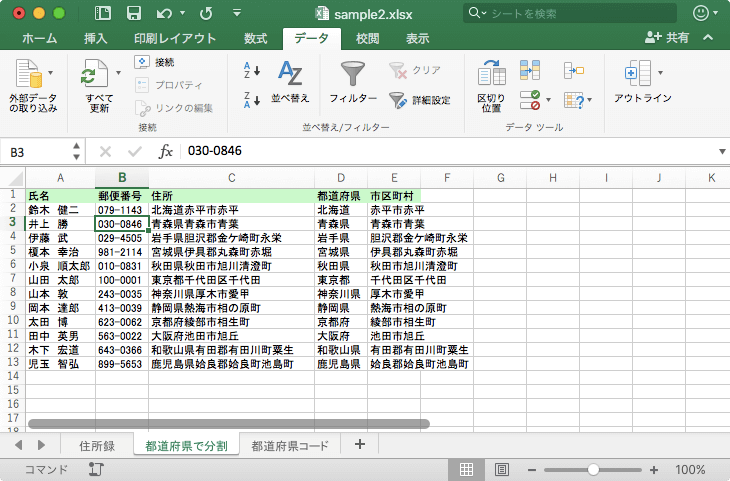Expand the すべて更新 dropdown arrow

point(118,73)
